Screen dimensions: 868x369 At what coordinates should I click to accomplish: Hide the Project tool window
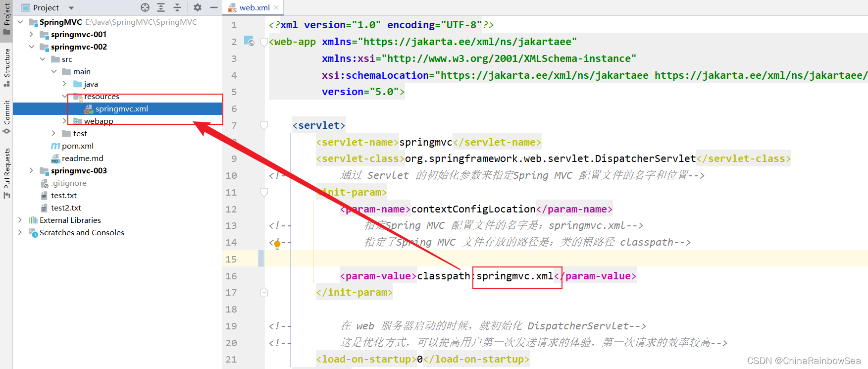tap(214, 7)
